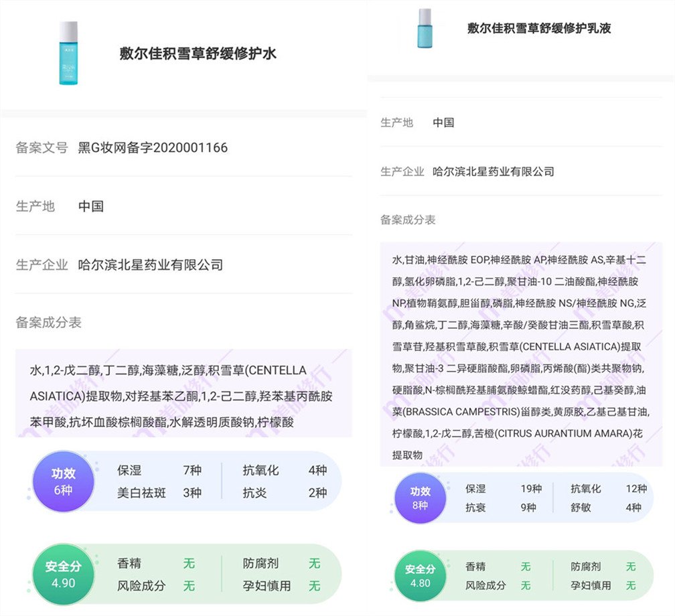Click 哈尔滨北星药业有限公司 in the 修护水 panel
This screenshot has width=675, height=616.
coord(151,264)
